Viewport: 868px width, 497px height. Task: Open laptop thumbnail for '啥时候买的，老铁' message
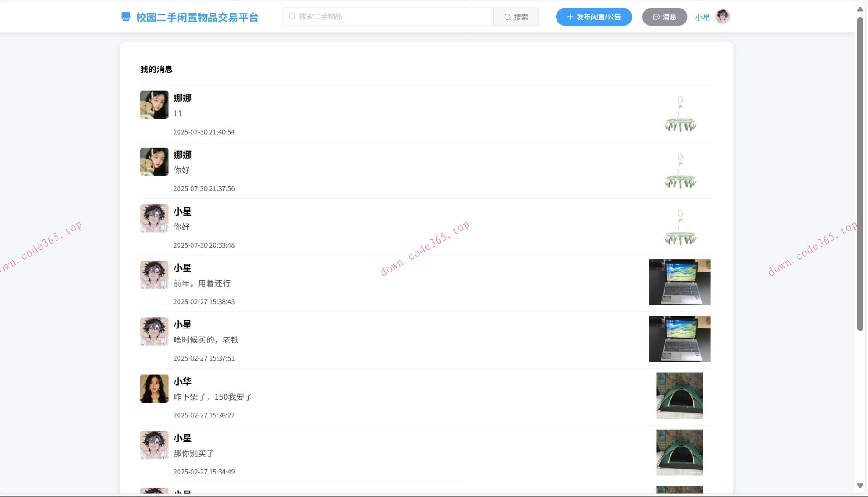click(679, 339)
